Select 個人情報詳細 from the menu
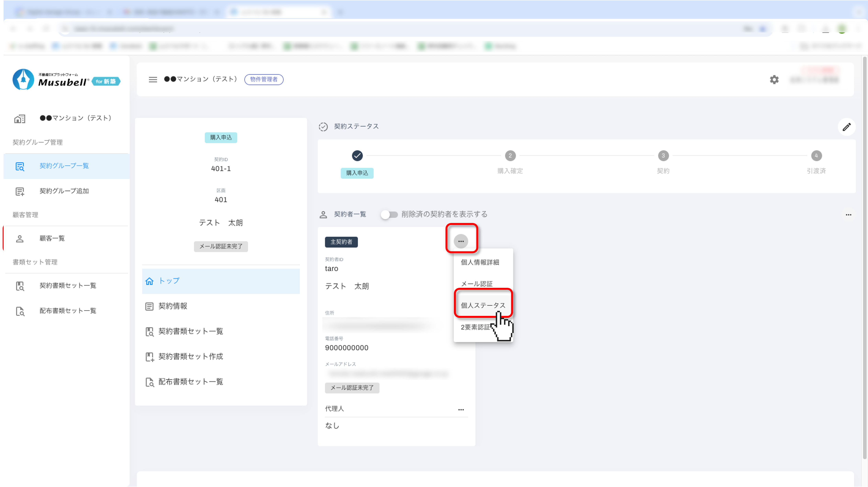The width and height of the screenshot is (868, 487). pyautogui.click(x=480, y=262)
